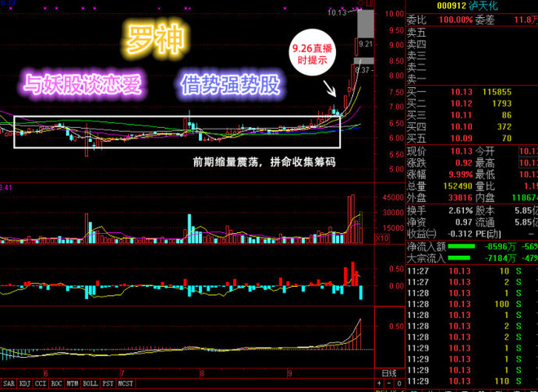The height and width of the screenshot is (392, 538).
Task: Click the 委比 100.00% value
Action: pyautogui.click(x=456, y=20)
